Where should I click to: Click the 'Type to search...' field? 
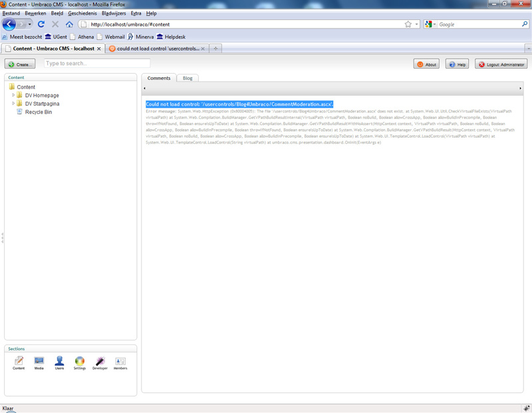(x=97, y=63)
